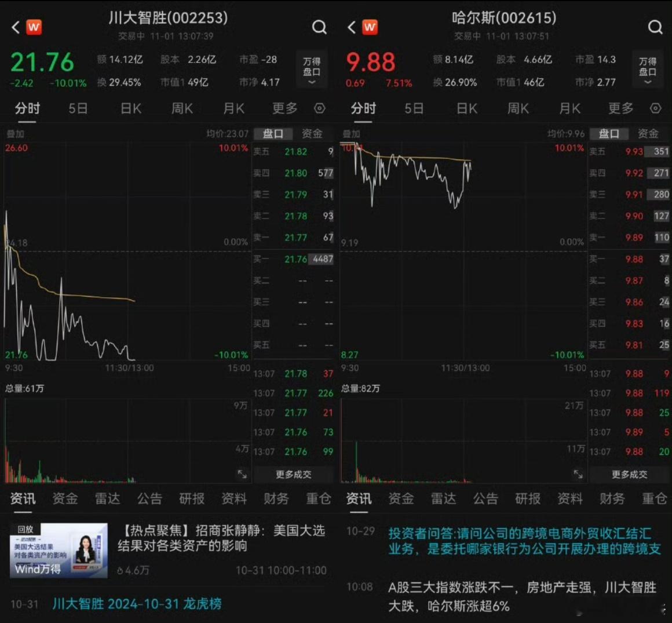Screen dimensions: 672x623
Task: Switch 哈尔斯 chart to 周K
Action: 518,108
